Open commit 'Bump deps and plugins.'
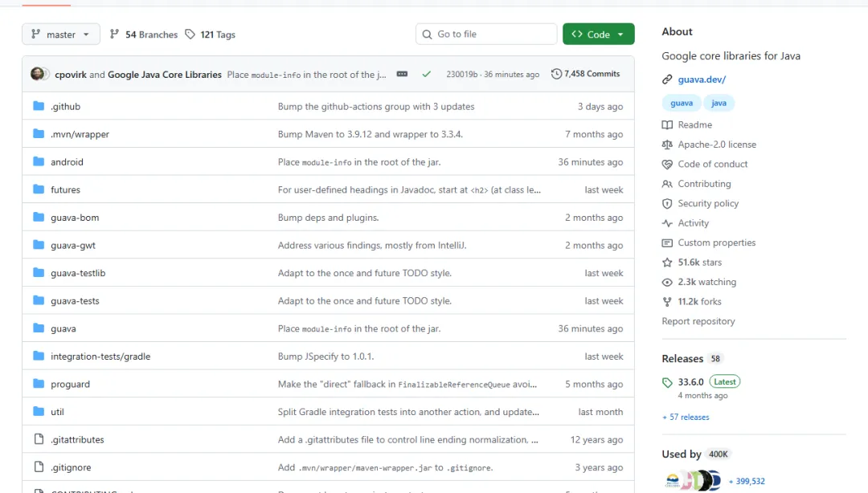Screen dimensions: 868x493 click(328, 218)
